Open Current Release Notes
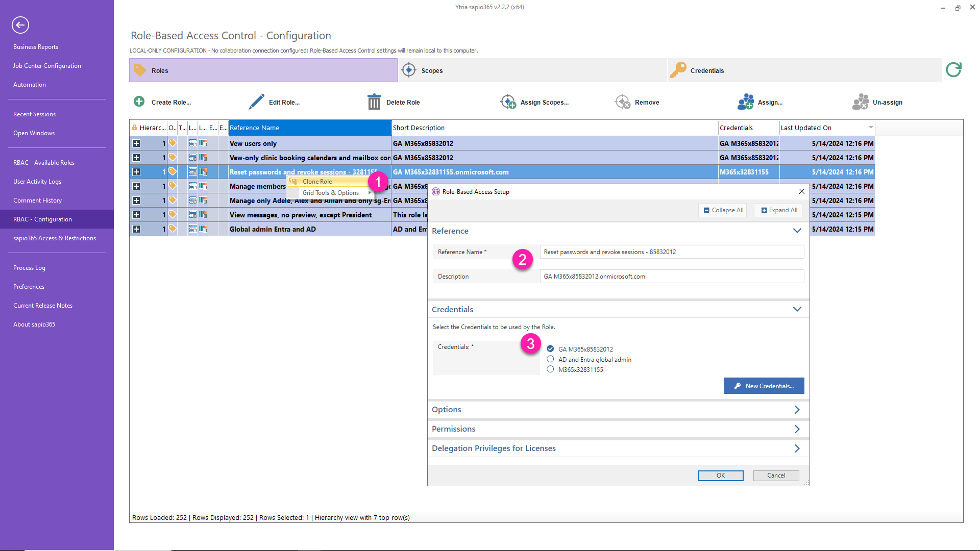The width and height of the screenshot is (980, 551). click(43, 305)
